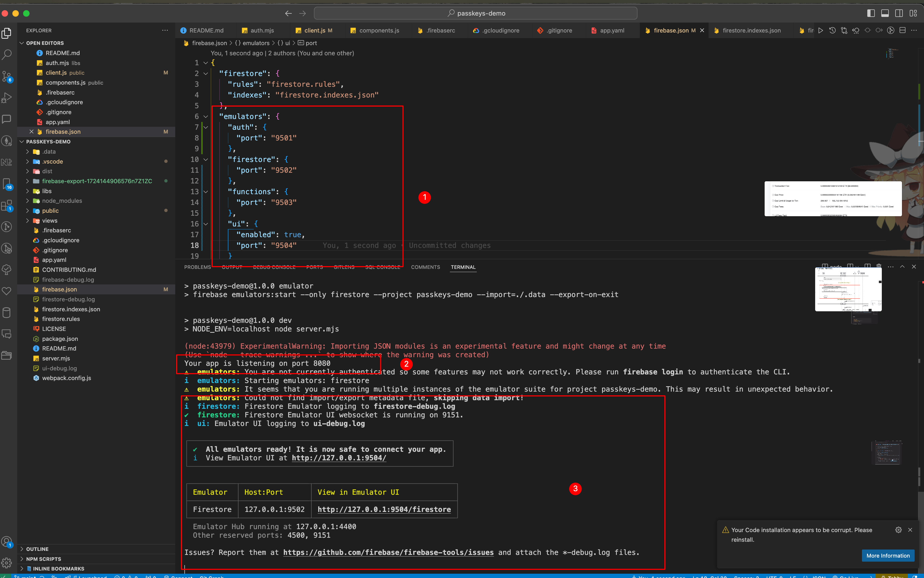924x578 pixels.
Task: Open the COMMENTS panel tab
Action: [425, 267]
